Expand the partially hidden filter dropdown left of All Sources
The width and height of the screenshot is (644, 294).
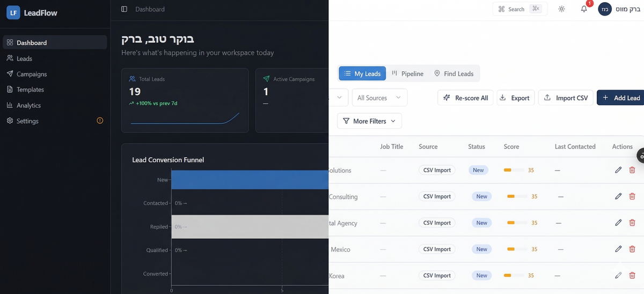pos(339,98)
